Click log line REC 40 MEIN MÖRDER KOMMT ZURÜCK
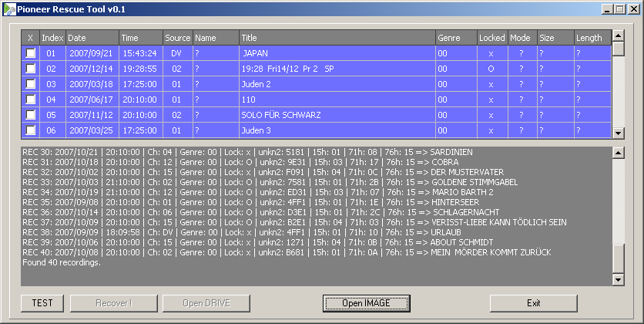This screenshot has height=324, width=644. [x=287, y=252]
